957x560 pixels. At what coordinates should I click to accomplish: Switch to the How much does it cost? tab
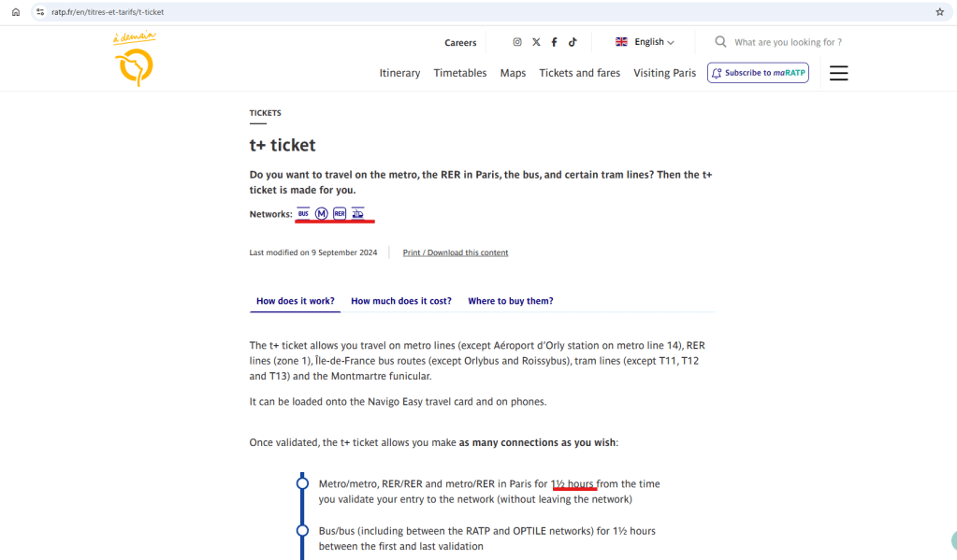click(x=400, y=301)
